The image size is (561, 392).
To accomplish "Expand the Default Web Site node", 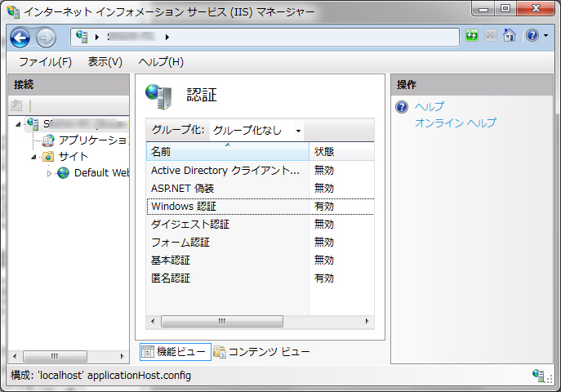I will [49, 173].
